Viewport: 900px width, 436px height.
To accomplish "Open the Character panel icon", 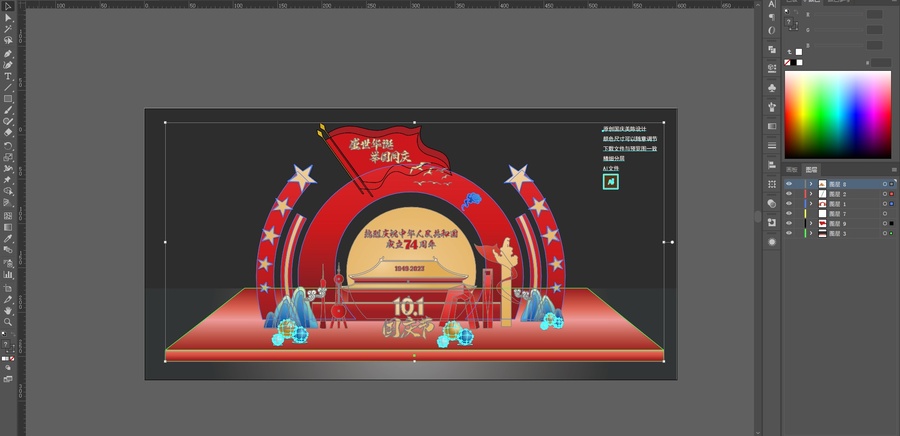I will pyautogui.click(x=771, y=5).
